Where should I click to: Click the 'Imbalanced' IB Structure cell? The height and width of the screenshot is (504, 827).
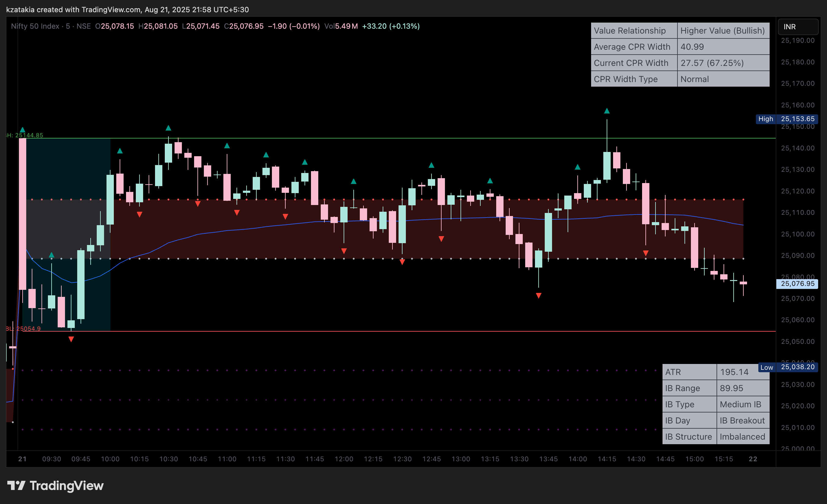tap(743, 436)
